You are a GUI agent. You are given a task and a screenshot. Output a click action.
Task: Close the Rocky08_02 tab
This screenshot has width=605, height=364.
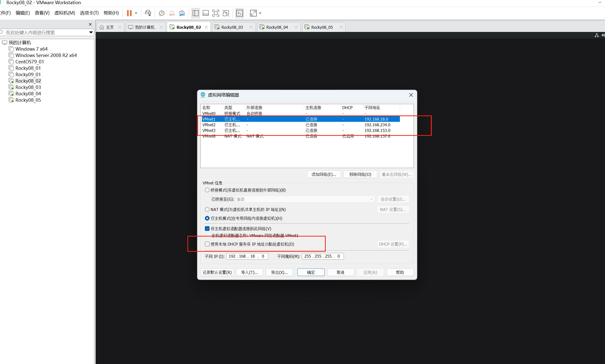click(x=206, y=27)
